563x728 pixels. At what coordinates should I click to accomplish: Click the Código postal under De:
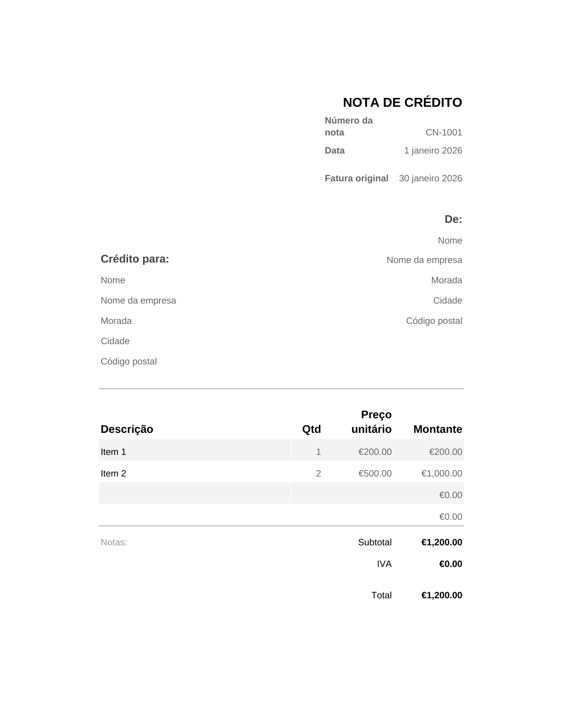pos(434,321)
